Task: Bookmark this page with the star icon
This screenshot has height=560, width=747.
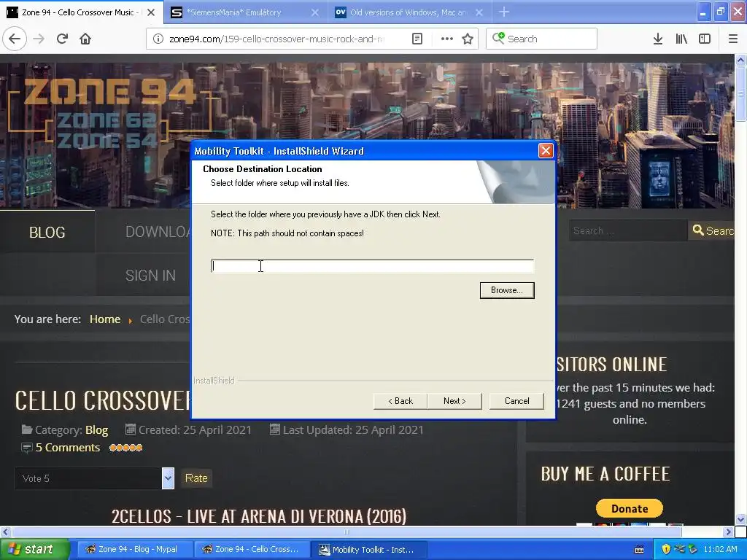Action: 468,39
